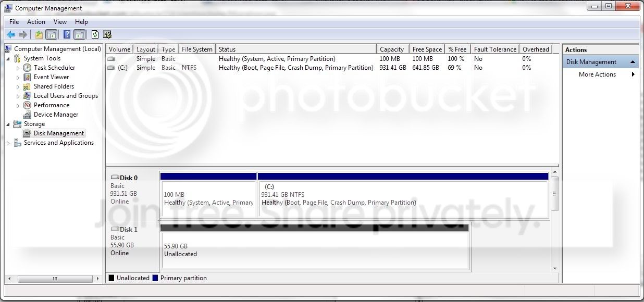The width and height of the screenshot is (644, 302).
Task: Sort by the Fault Tolerance column header
Action: tap(495, 49)
